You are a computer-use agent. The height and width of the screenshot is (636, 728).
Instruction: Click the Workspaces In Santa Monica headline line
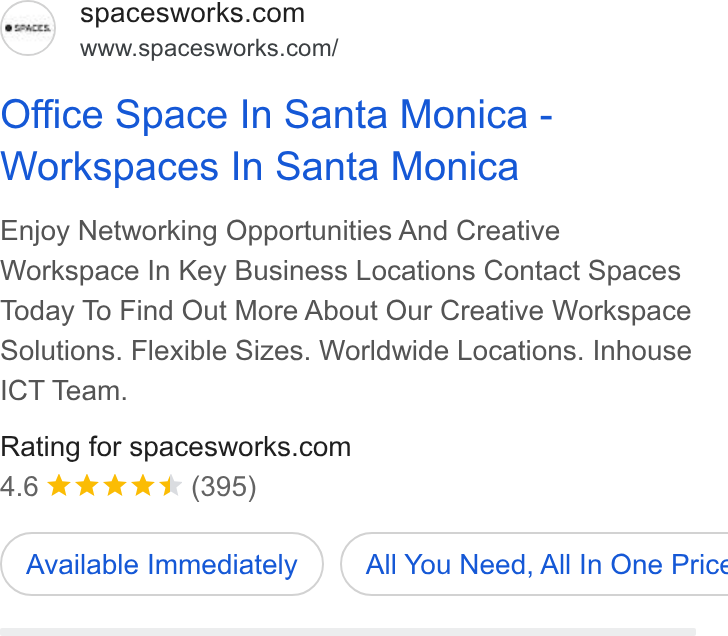(x=259, y=167)
